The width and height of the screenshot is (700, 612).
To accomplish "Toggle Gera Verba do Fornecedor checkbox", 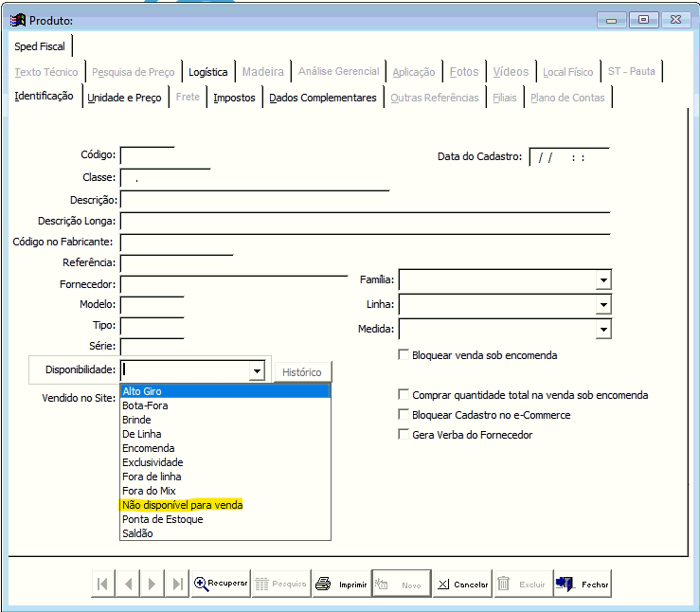I will (x=404, y=435).
